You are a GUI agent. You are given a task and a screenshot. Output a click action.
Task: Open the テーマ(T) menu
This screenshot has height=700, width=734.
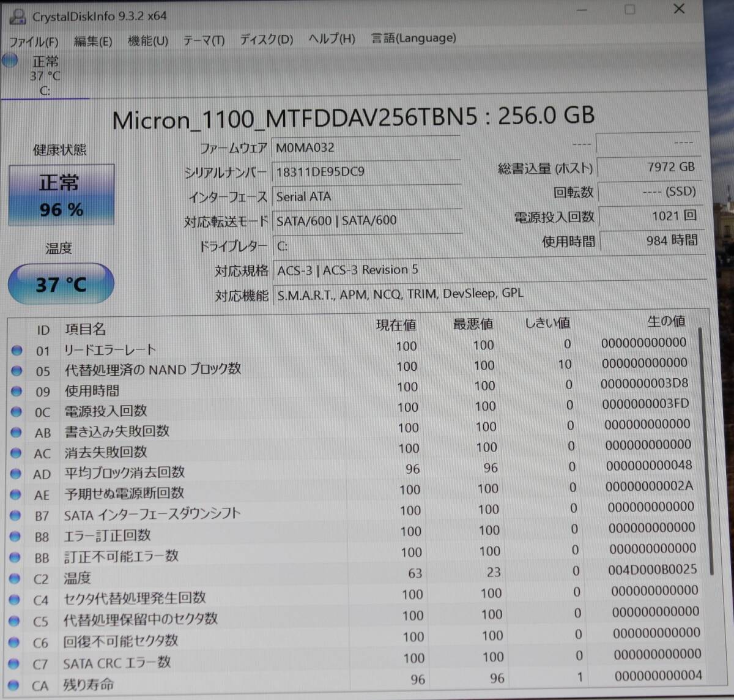click(x=204, y=39)
